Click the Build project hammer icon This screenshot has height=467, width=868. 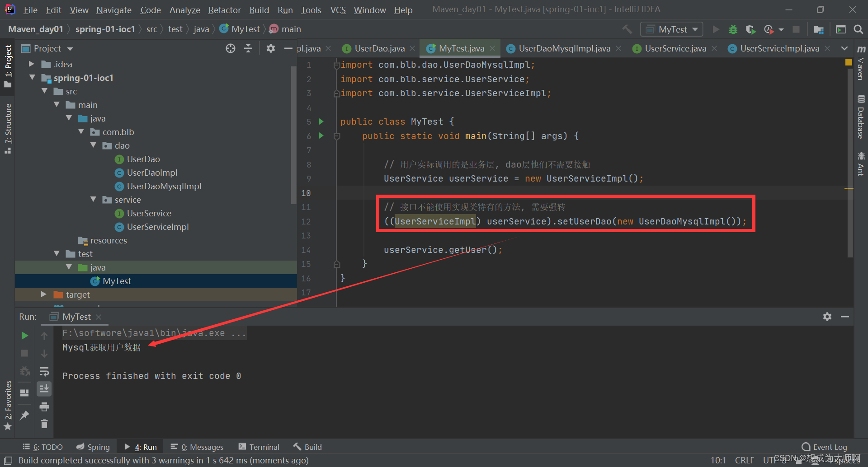[x=627, y=29]
